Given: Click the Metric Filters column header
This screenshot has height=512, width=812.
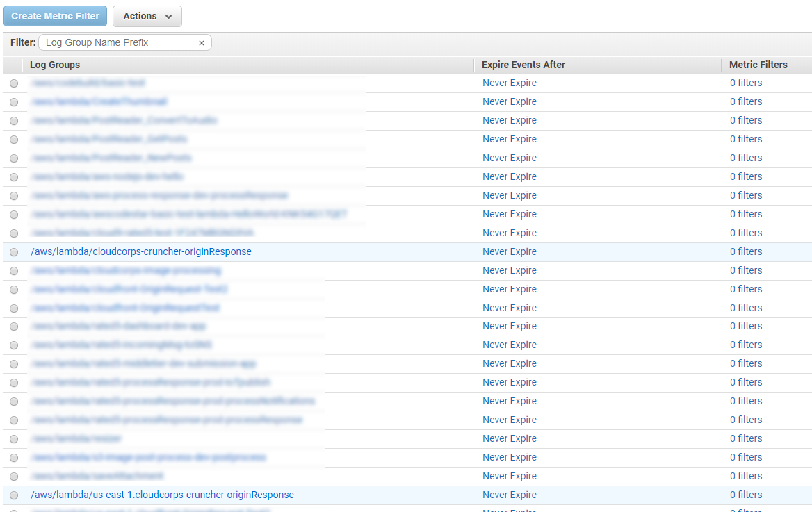Looking at the screenshot, I should click(758, 65).
